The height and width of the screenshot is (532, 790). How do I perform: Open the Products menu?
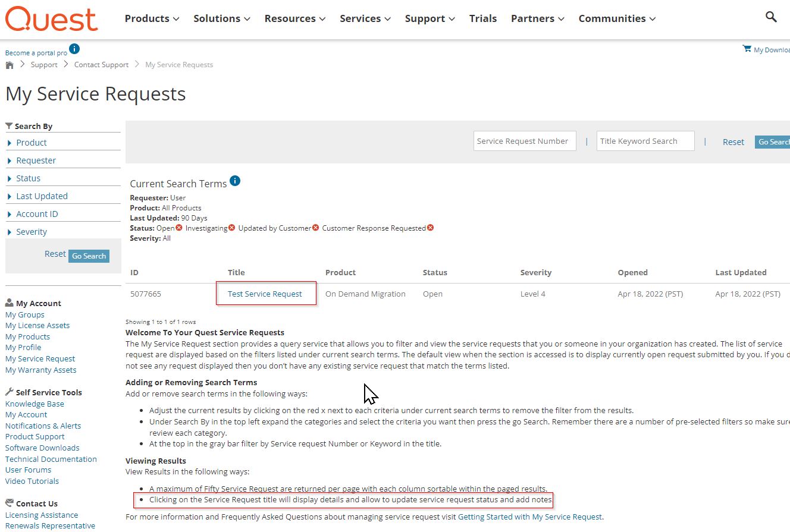[152, 18]
